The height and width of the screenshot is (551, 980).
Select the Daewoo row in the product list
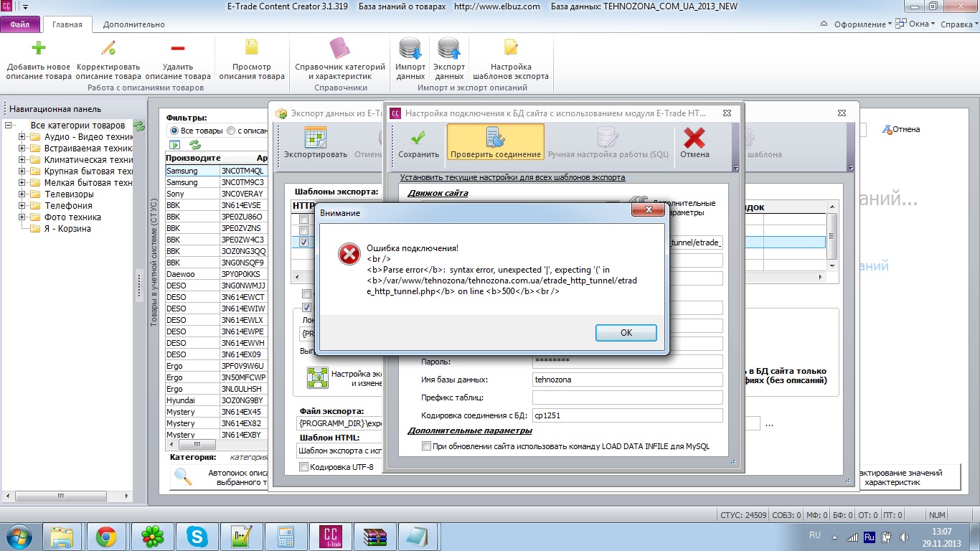pos(216,274)
